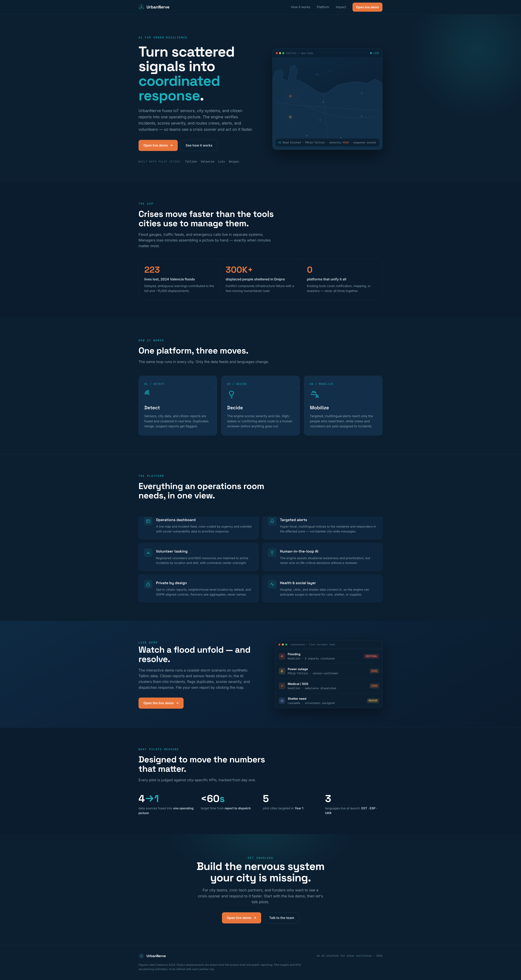Click the hero Open live demo button
Viewport: 521px width, 980px height.
click(158, 145)
